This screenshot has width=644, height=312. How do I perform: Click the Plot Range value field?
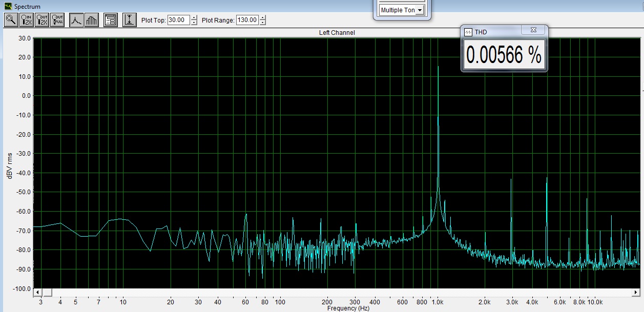click(x=247, y=20)
